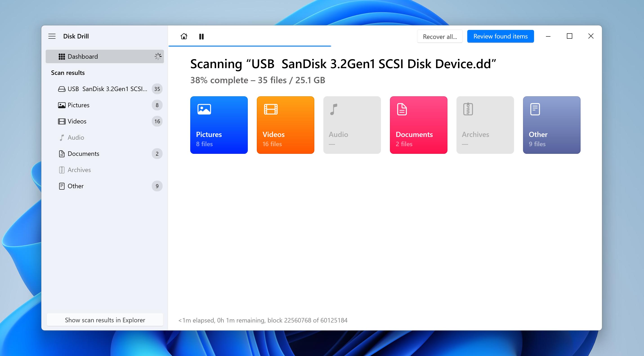Click the Audio music note sidebar icon
This screenshot has width=644, height=356.
click(62, 137)
